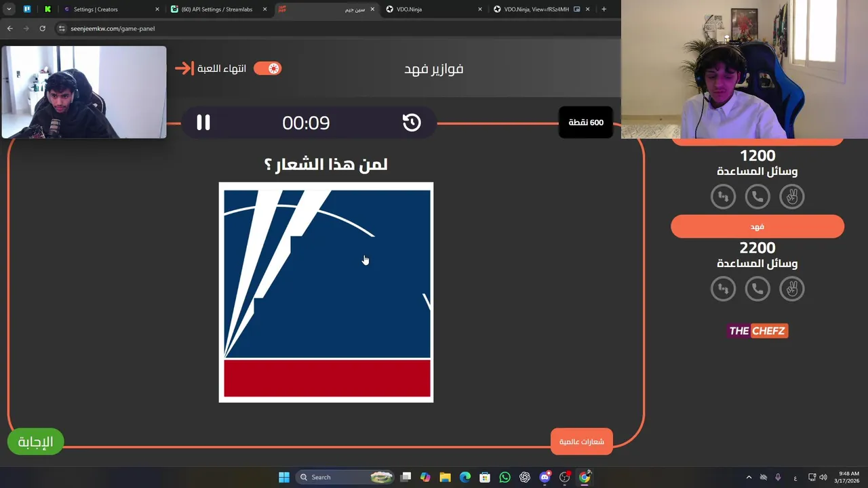Screen dimensions: 868x488
Task: Open volume and network quick settings
Action: click(818, 477)
